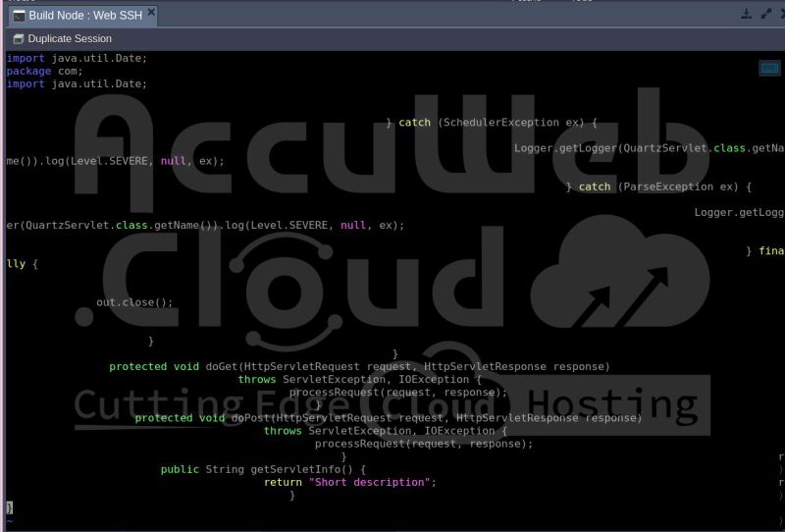Image resolution: width=785 pixels, height=532 pixels.
Task: Click the first 'import java.util.Date;' line
Action: [77, 58]
